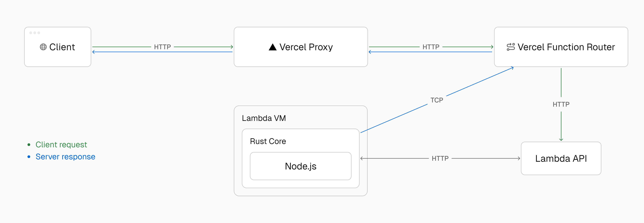Select the Client label text
644x223 pixels.
click(62, 47)
